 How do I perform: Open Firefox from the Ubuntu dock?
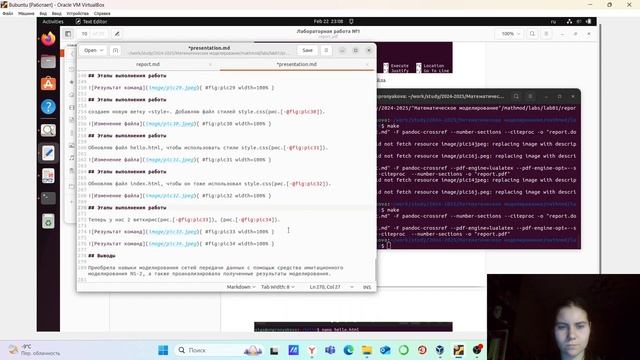click(48, 39)
